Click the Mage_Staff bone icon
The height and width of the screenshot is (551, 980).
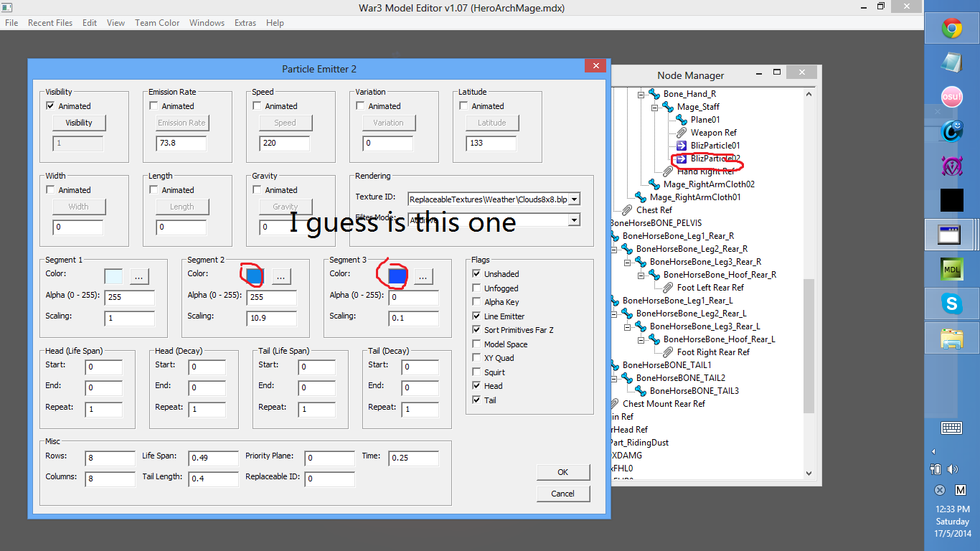pyautogui.click(x=667, y=107)
